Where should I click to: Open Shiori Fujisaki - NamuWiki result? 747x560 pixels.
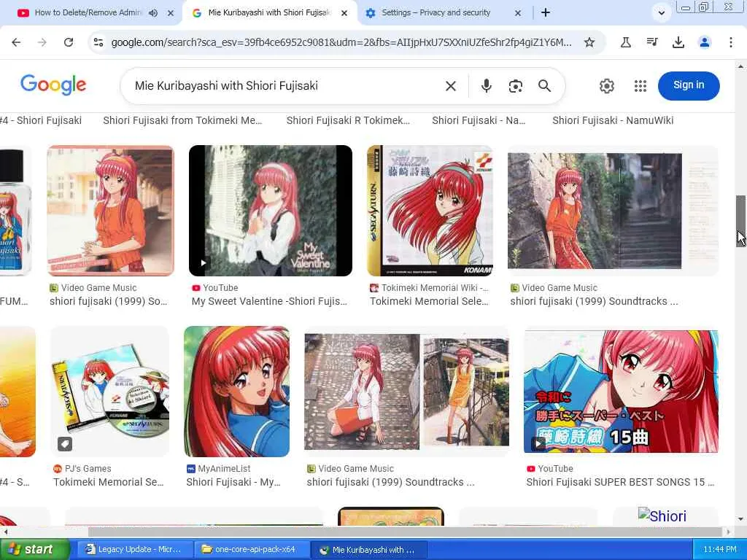(x=613, y=120)
